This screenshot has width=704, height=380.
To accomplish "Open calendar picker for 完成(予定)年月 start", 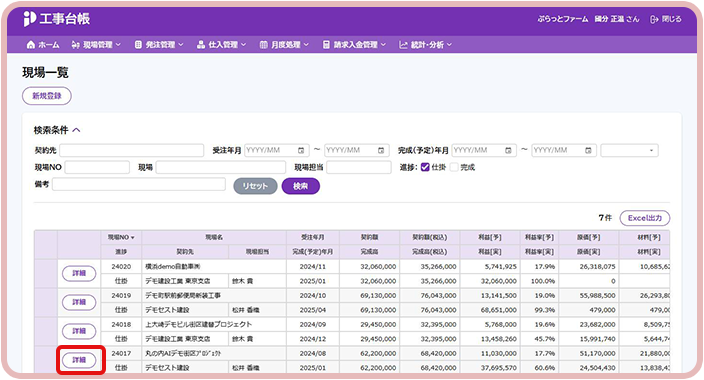I will pos(508,150).
